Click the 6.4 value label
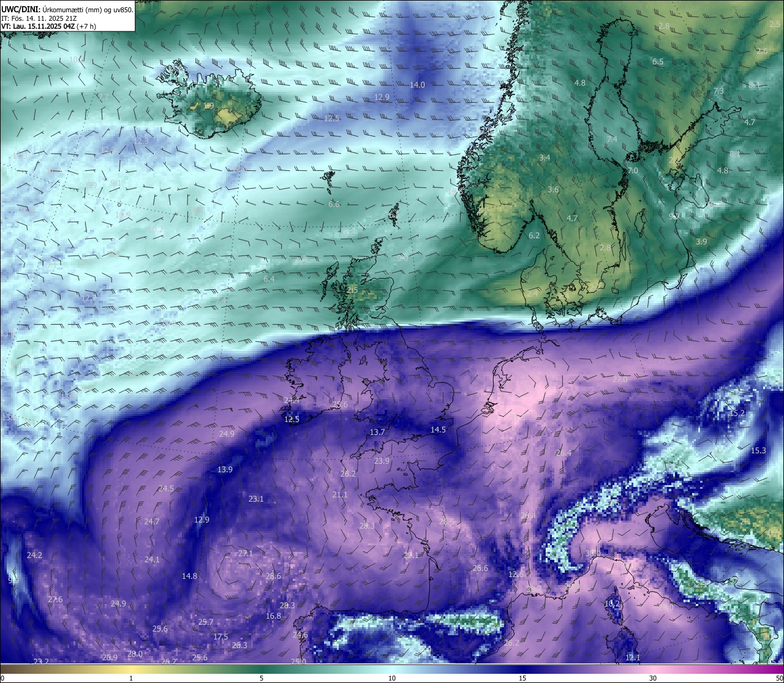This screenshot has width=784, height=683. tap(269, 279)
